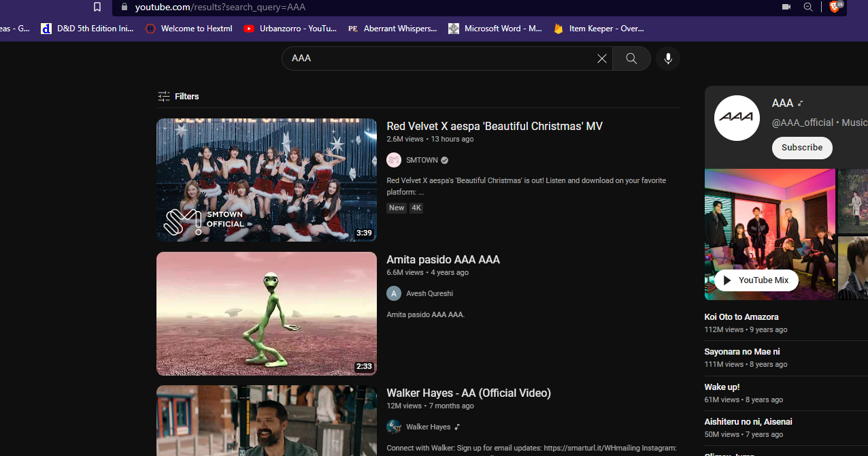Click Walker Hayes' official artist music note badge

(x=456, y=427)
